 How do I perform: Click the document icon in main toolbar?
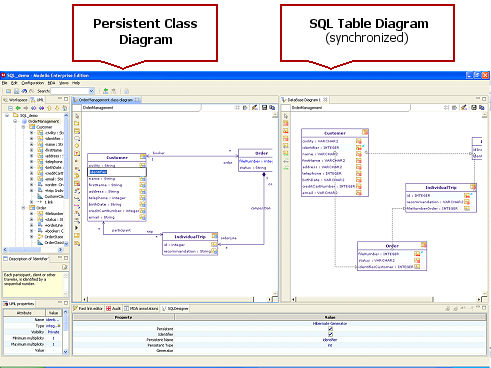click(x=127, y=91)
